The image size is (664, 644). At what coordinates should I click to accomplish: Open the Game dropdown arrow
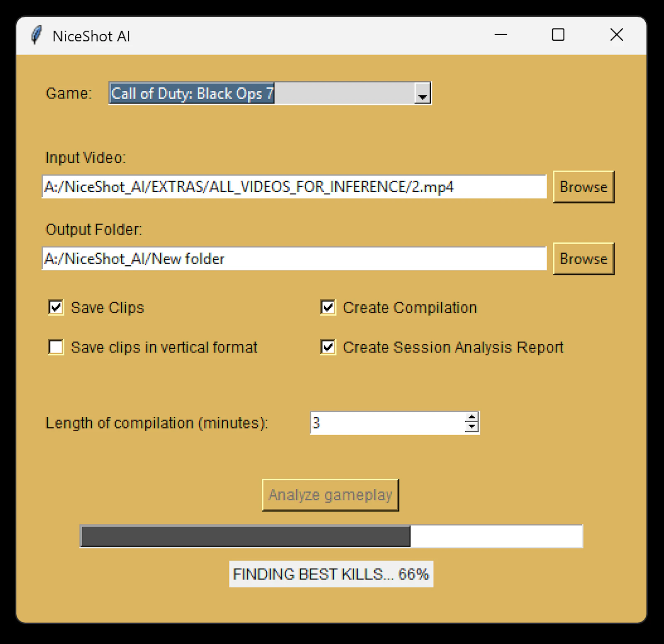click(x=422, y=94)
